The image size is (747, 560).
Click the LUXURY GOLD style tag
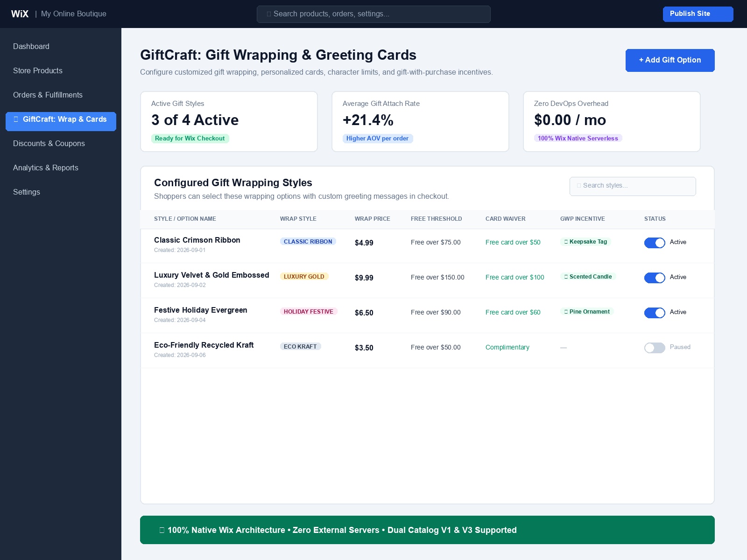[x=304, y=277]
